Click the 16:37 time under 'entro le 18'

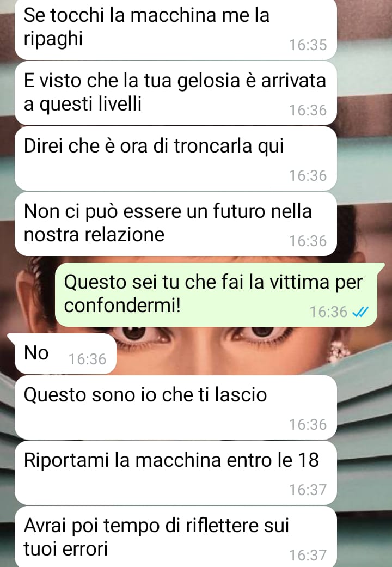[x=308, y=490]
